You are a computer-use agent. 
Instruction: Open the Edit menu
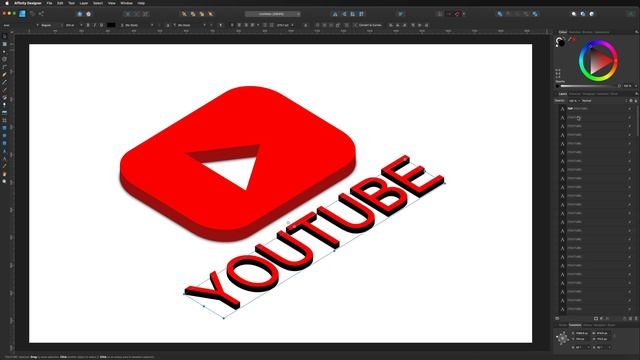coord(60,3)
